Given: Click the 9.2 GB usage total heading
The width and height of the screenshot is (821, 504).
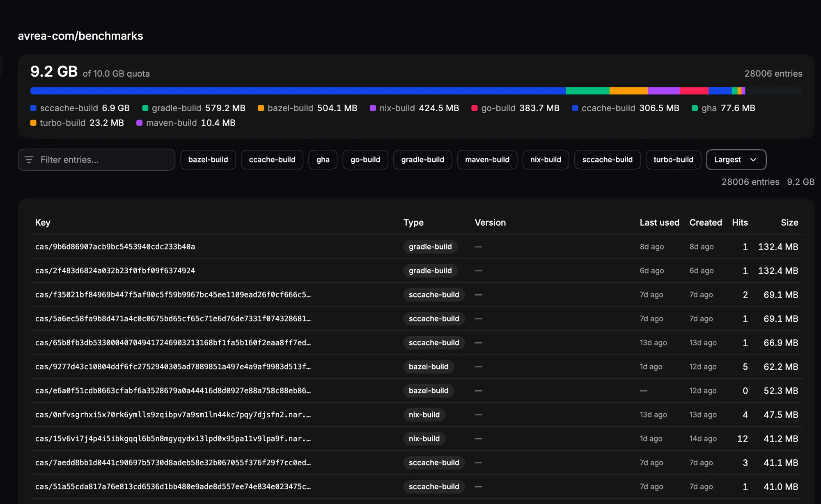Looking at the screenshot, I should pyautogui.click(x=54, y=71).
